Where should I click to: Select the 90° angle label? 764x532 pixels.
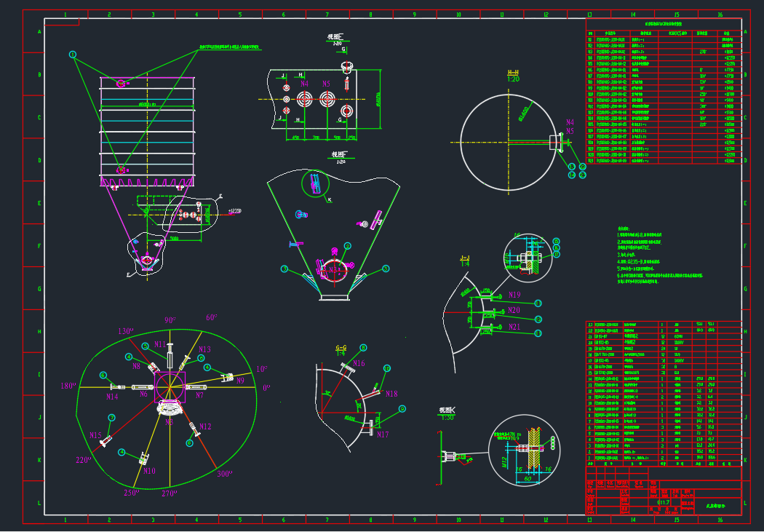click(x=170, y=320)
